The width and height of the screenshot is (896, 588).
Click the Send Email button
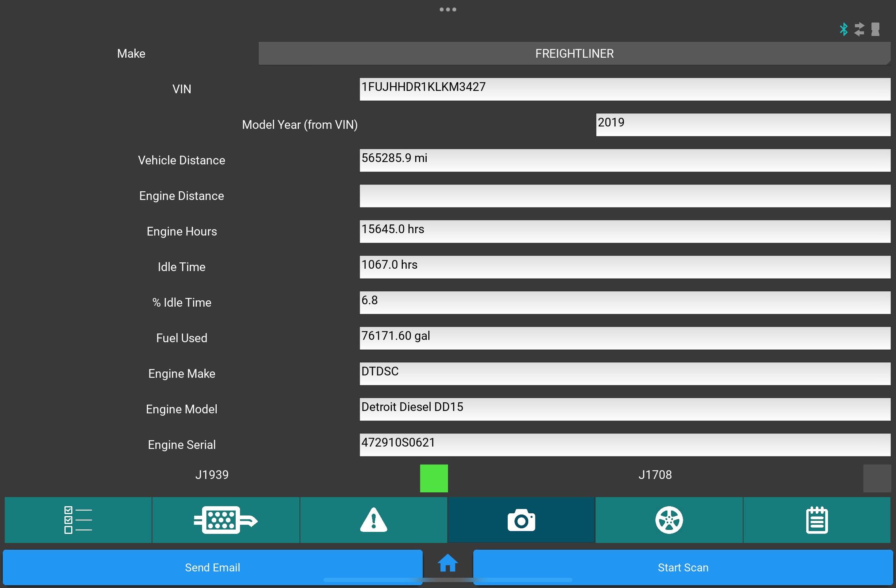[x=212, y=567]
